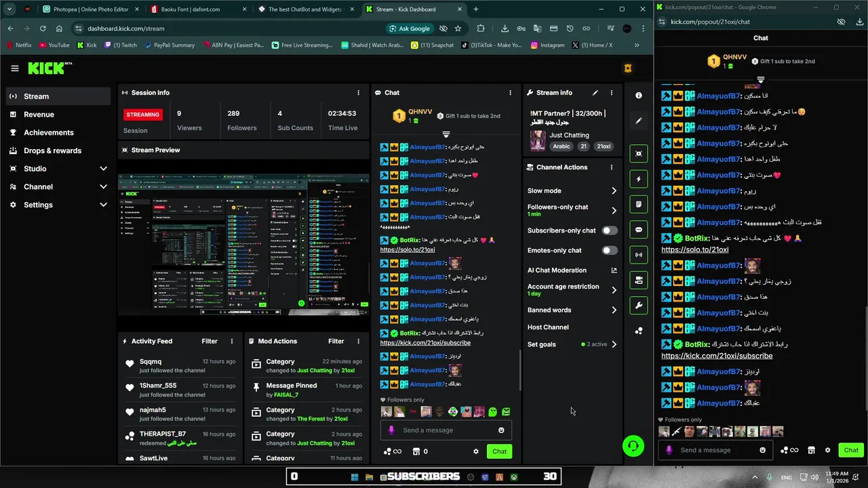This screenshot has height=488, width=868.
Task: Open Activity Feed Filter
Action: tap(210, 342)
